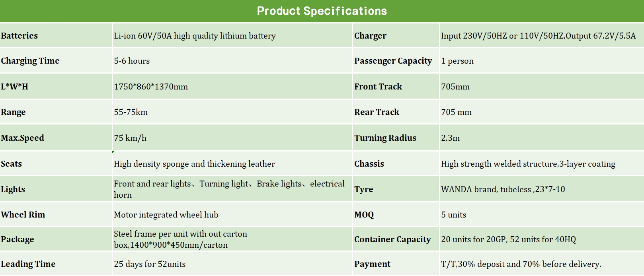Click the 75 km/h speed value

click(130, 138)
